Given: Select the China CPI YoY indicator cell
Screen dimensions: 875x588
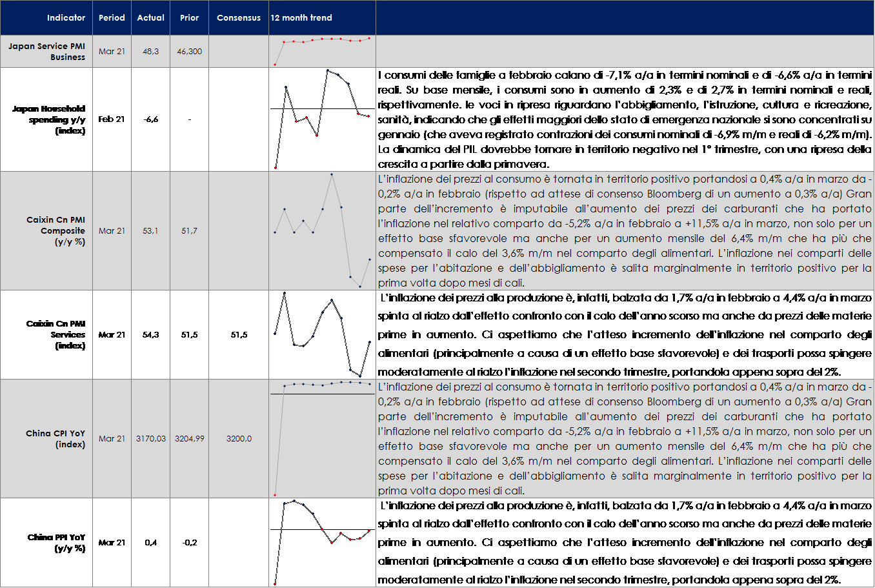Looking at the screenshot, I should point(55,438).
